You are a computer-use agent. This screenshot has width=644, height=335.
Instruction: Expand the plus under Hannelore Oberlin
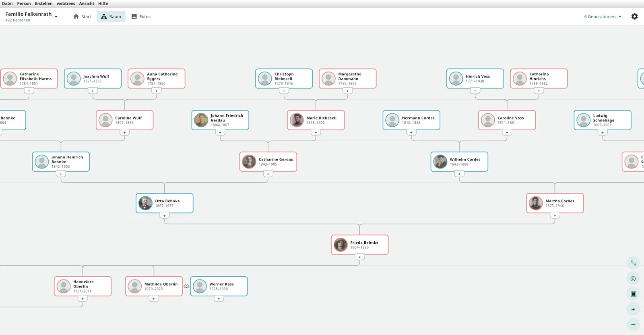tap(83, 298)
